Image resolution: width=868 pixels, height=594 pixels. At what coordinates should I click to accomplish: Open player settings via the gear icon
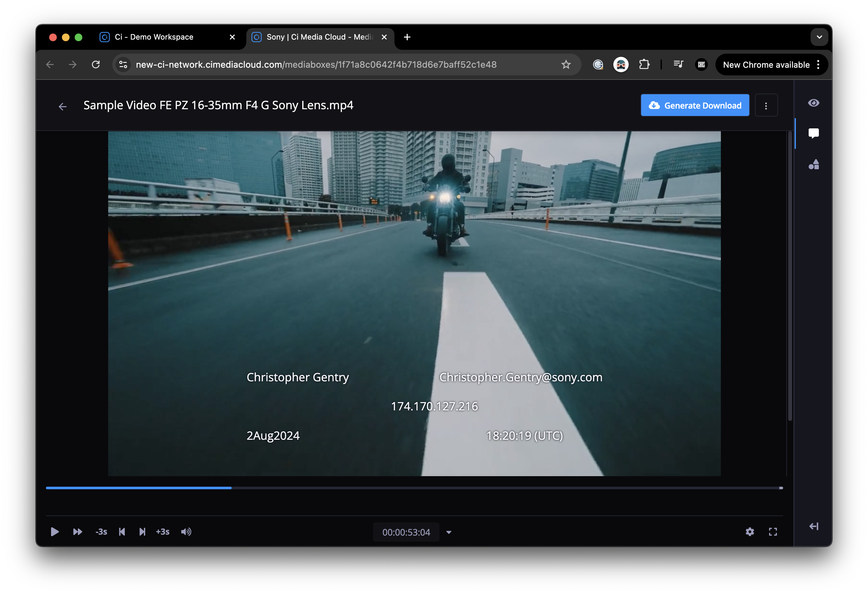[750, 532]
